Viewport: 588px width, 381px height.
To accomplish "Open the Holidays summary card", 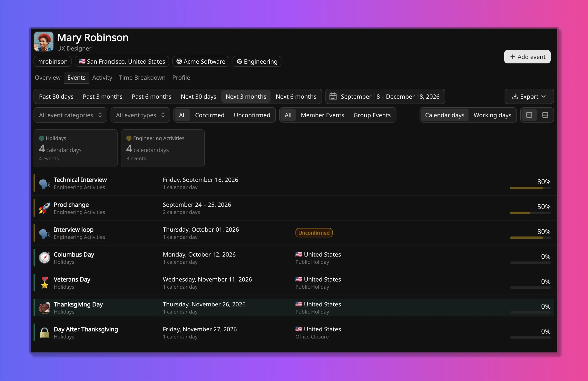I will pyautogui.click(x=75, y=148).
